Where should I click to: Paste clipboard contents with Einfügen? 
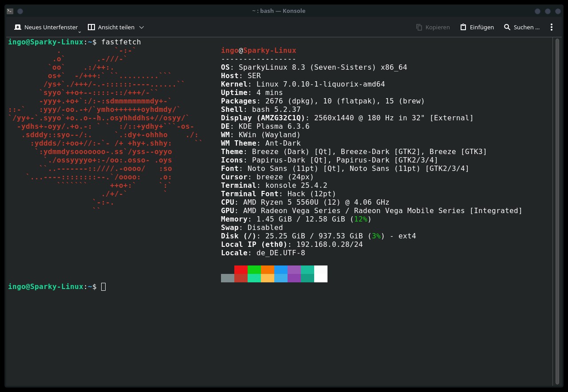tap(477, 27)
